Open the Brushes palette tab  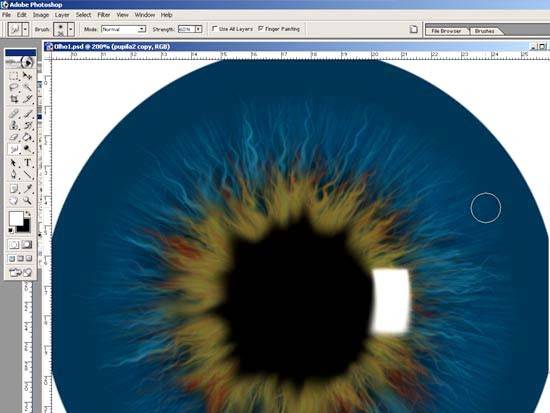pyautogui.click(x=484, y=31)
